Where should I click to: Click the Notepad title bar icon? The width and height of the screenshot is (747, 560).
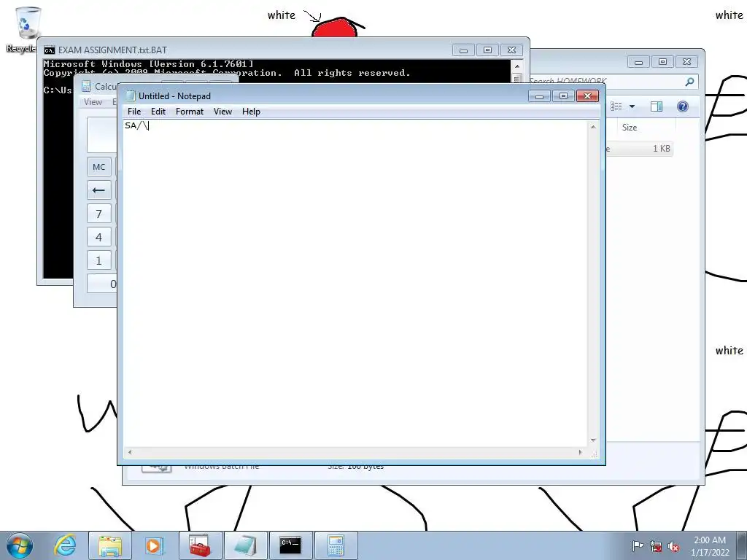coord(130,96)
